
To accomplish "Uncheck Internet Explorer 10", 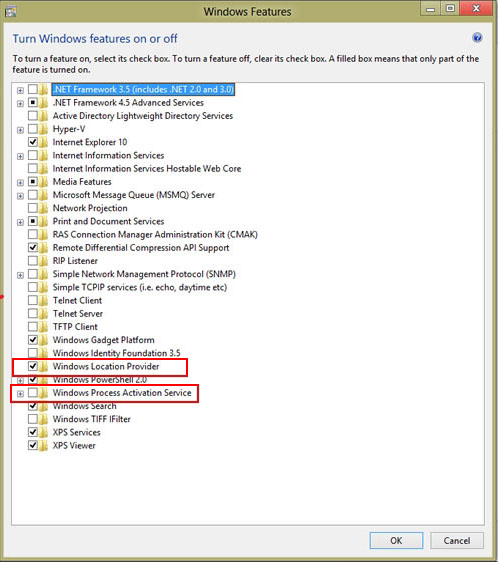I will coord(33,142).
